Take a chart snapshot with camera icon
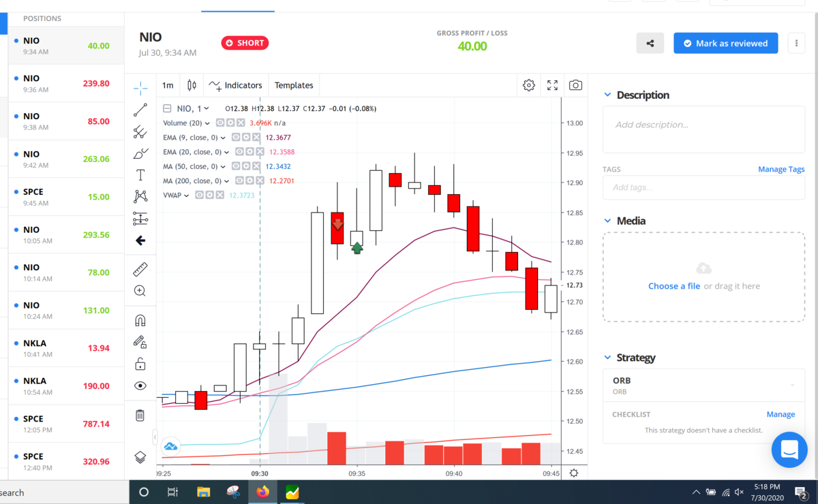Screen dimensions: 818x504 [x=576, y=85]
